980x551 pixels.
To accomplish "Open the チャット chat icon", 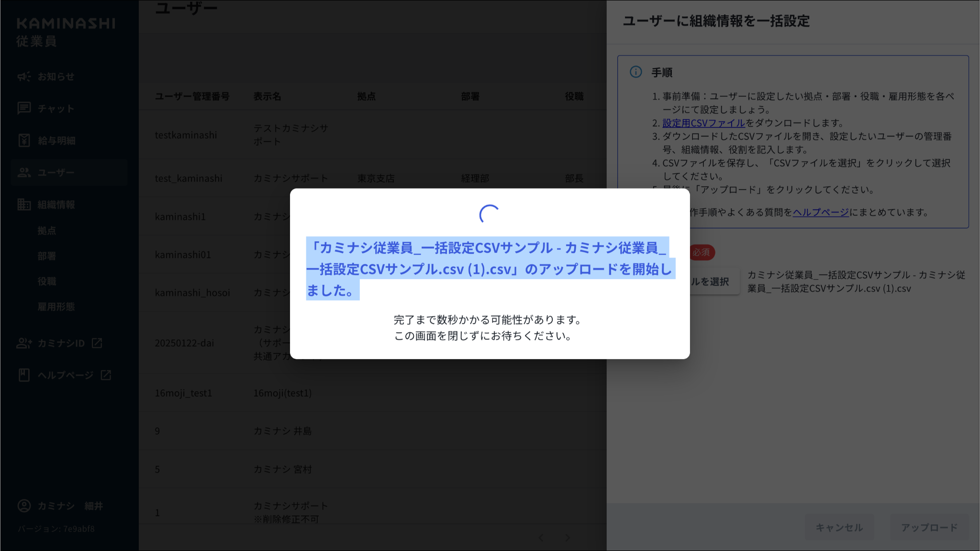I will (24, 109).
